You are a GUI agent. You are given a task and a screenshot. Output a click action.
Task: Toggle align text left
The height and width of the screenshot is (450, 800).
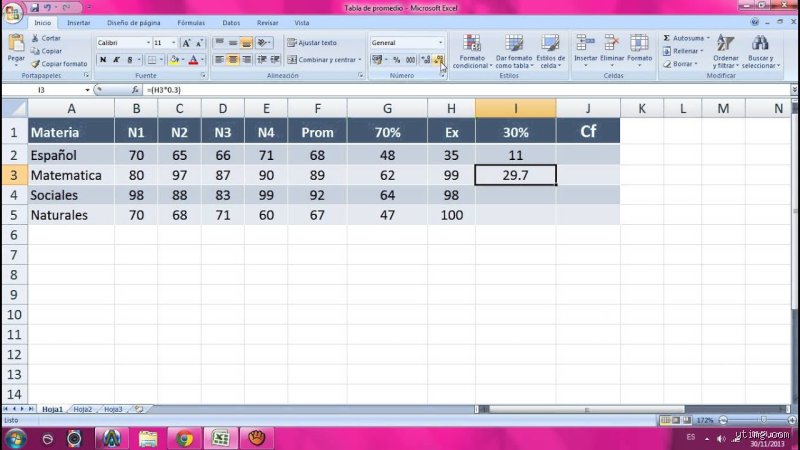click(219, 60)
